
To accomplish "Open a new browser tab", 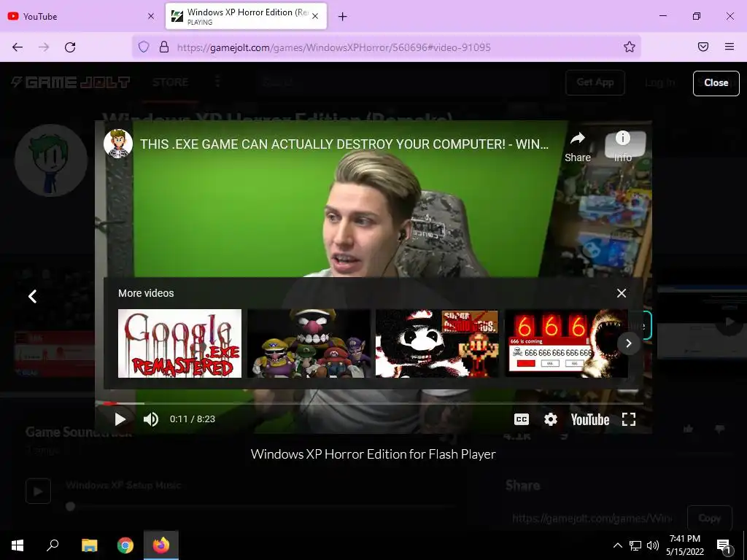I will pyautogui.click(x=342, y=17).
